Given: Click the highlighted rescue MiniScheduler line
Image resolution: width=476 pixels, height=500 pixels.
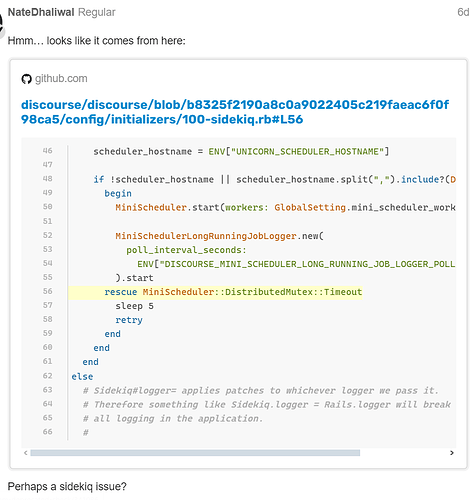Looking at the screenshot, I should pyautogui.click(x=215, y=292).
